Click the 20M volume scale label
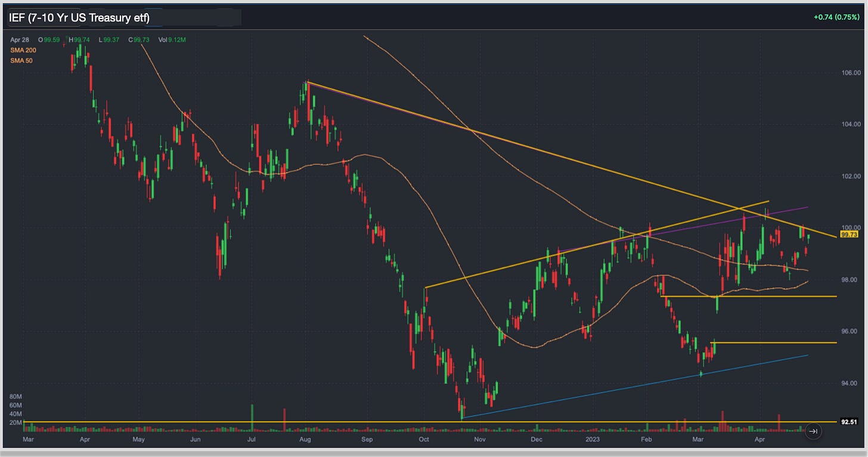This screenshot has width=868, height=457. [x=16, y=422]
